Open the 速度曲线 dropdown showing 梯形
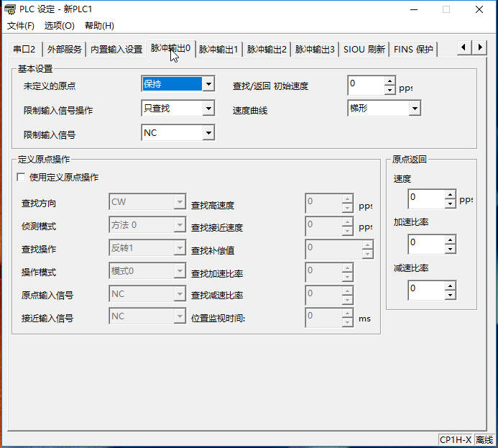The image size is (498, 448). click(x=414, y=109)
